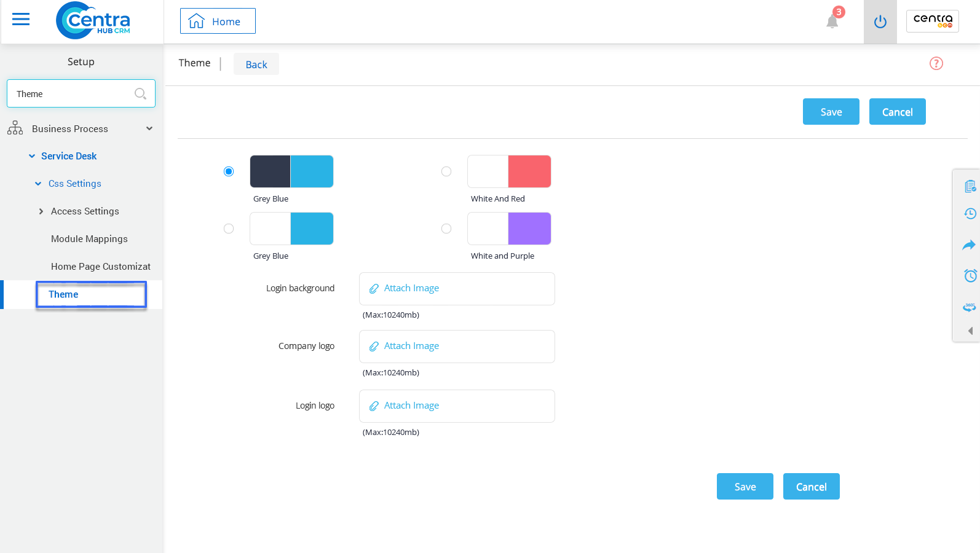The width and height of the screenshot is (980, 553).
Task: Expand Business Process dropdown chevron
Action: (149, 128)
